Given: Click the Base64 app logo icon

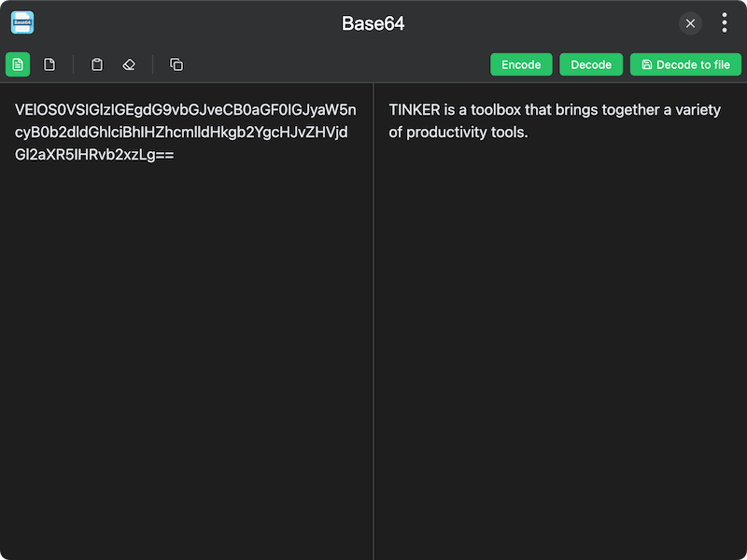Looking at the screenshot, I should pyautogui.click(x=22, y=23).
